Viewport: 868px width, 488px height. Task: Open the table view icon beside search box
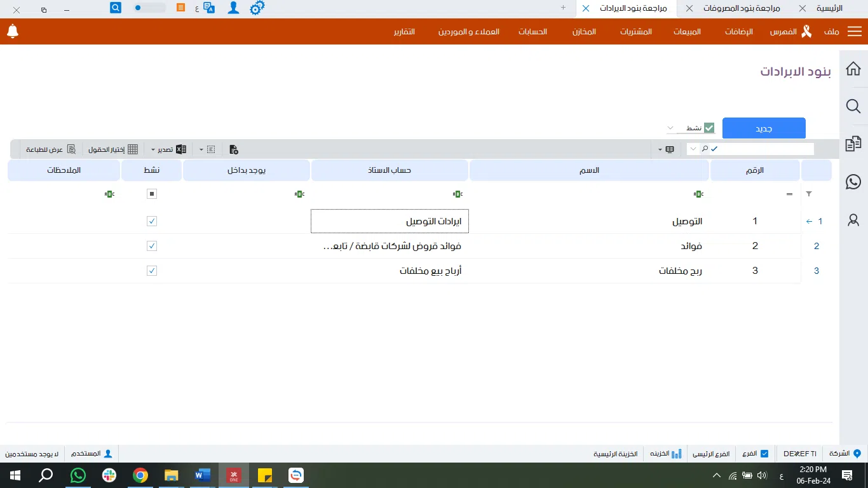tap(670, 149)
